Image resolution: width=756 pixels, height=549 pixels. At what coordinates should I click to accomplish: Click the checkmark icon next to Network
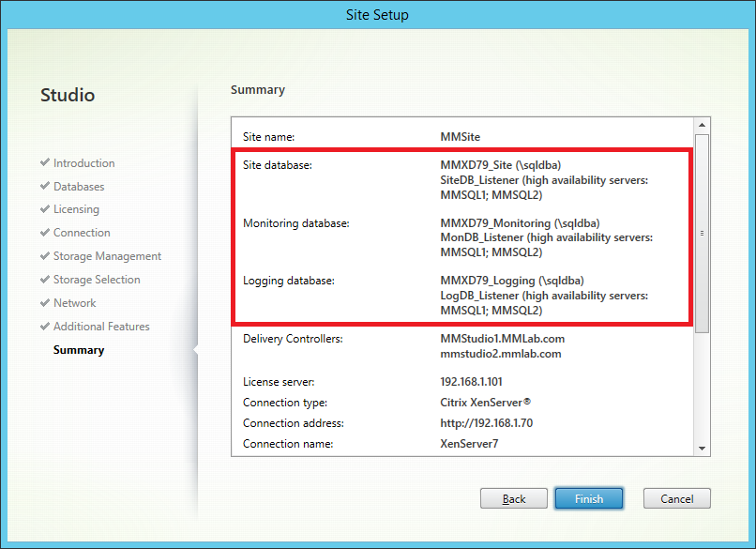pos(45,303)
